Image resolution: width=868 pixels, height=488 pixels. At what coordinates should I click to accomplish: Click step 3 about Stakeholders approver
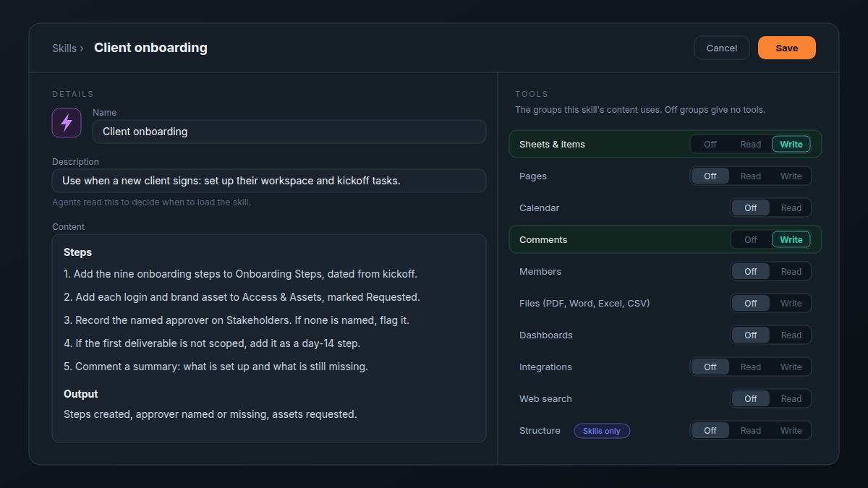(x=237, y=320)
